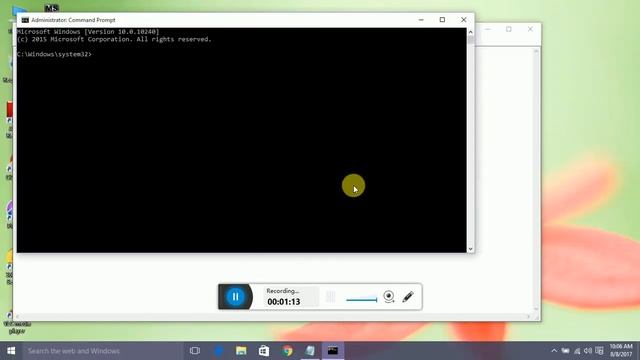Click the recorder audio level bar

pyautogui.click(x=362, y=300)
